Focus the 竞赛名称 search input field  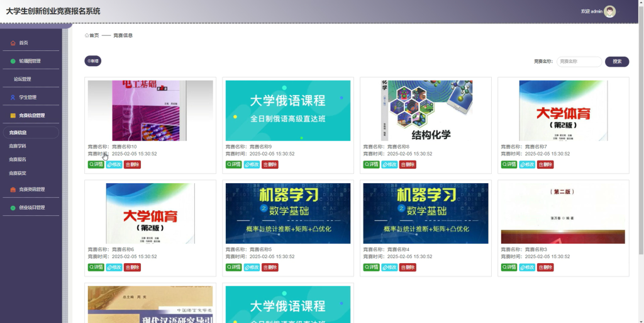pos(579,62)
